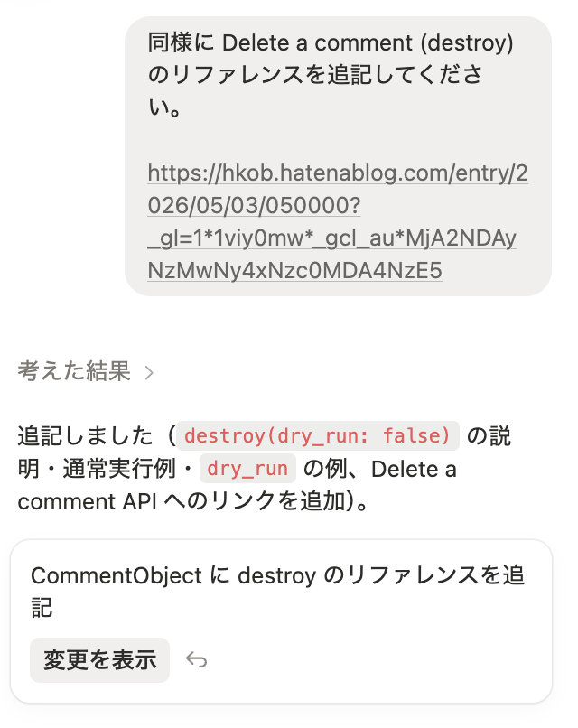The image size is (578, 728).
Task: Click the link line beginning _gl=1*1viy0mw
Action: pos(332,238)
